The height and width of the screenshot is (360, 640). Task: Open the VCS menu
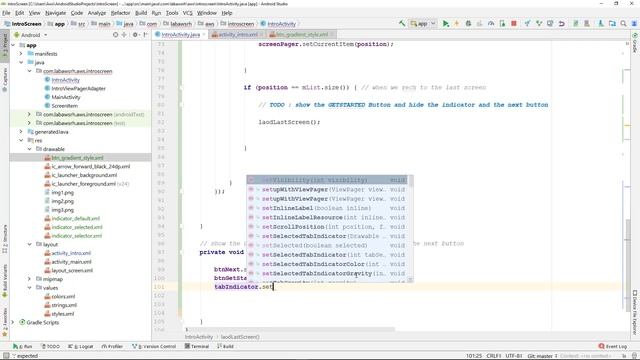coord(187,13)
